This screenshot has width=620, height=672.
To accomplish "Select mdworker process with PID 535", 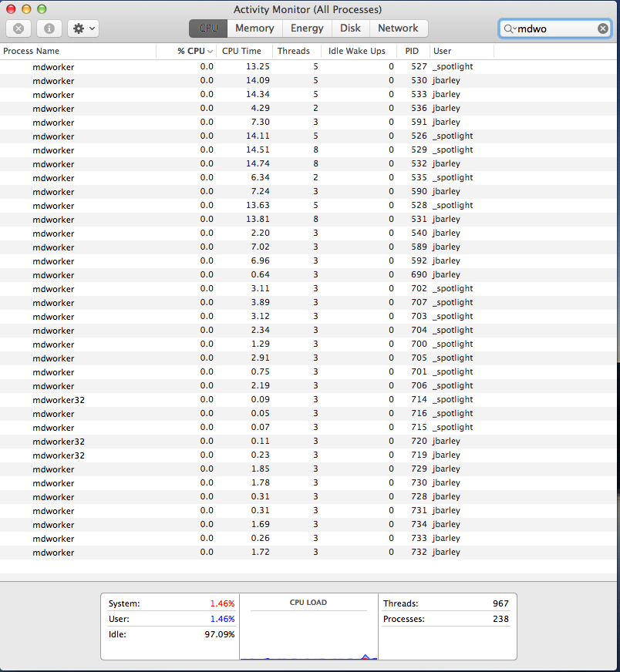I will point(308,177).
